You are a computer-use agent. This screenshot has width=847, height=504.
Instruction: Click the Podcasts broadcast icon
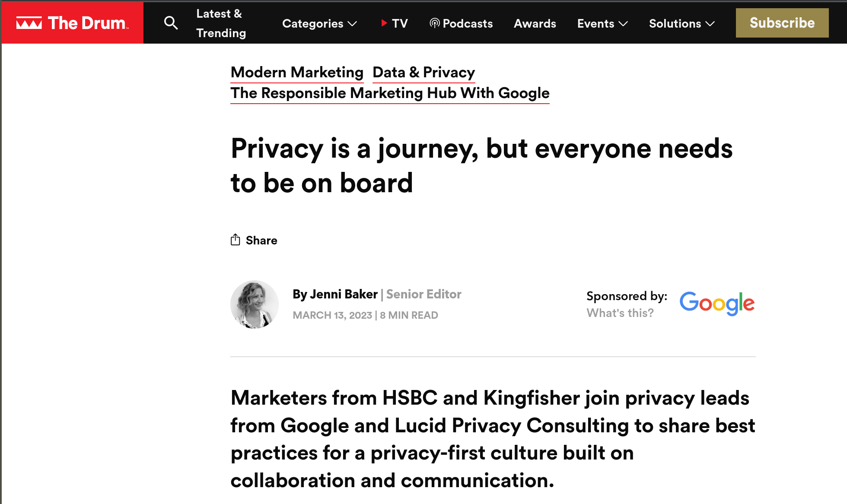[x=435, y=23]
